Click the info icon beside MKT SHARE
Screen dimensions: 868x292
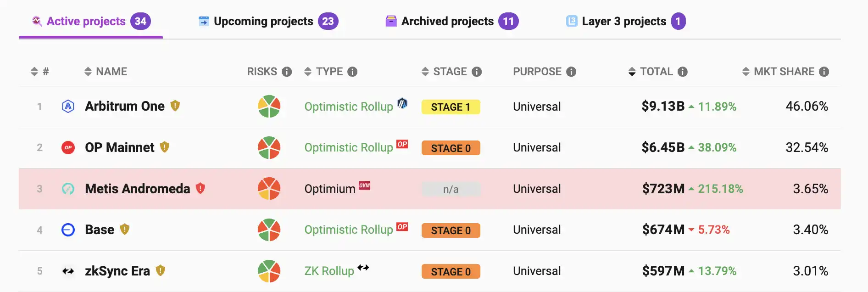coord(824,72)
